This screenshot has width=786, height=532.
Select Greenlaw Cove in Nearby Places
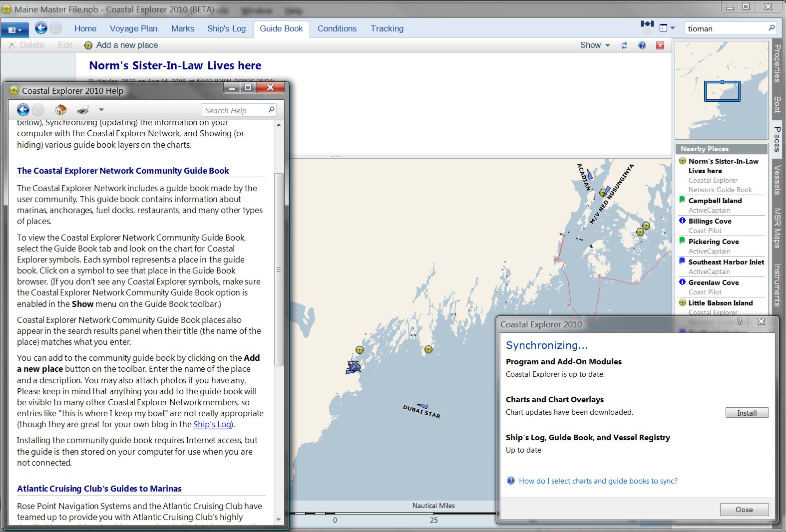pos(722,287)
